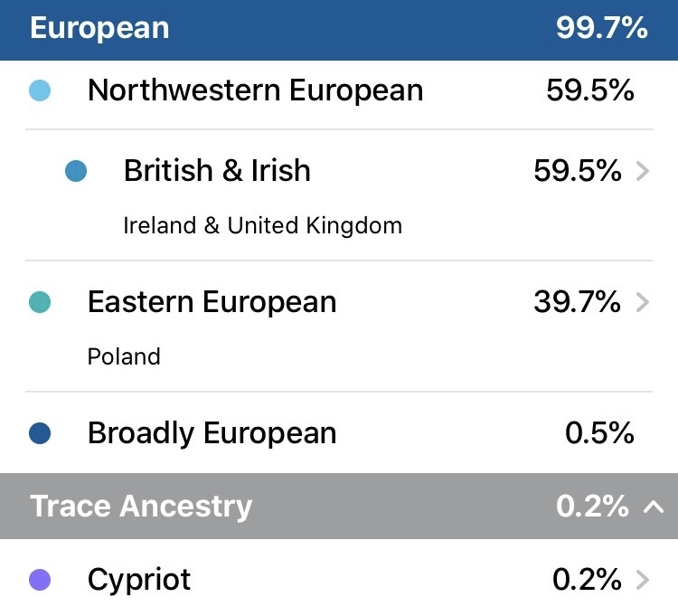Tap the Cypriot ancestry label
Image resolution: width=678 pixels, height=616 pixels.
click(139, 580)
